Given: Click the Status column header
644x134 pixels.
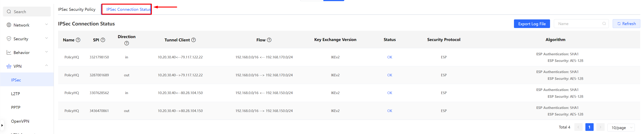Looking at the screenshot, I should 390,40.
